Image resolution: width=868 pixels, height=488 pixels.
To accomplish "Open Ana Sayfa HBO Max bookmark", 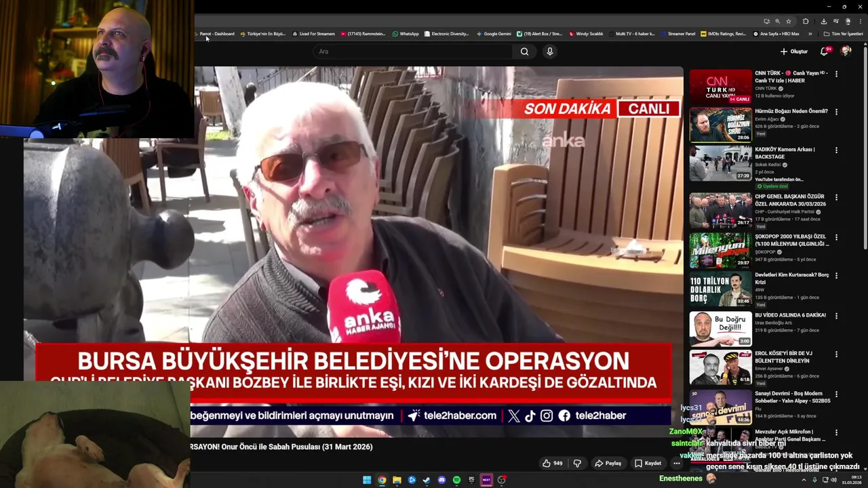I will 776,34.
